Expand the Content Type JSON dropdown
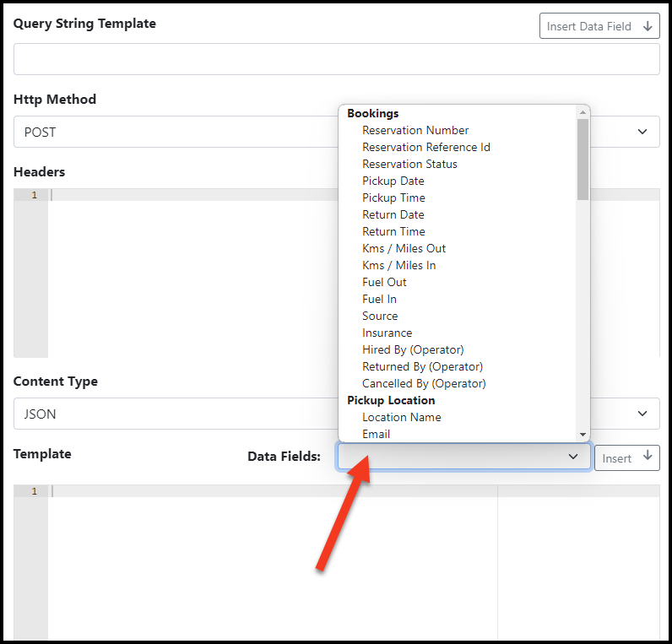Viewport: 672px width, 644px height. [x=169, y=414]
